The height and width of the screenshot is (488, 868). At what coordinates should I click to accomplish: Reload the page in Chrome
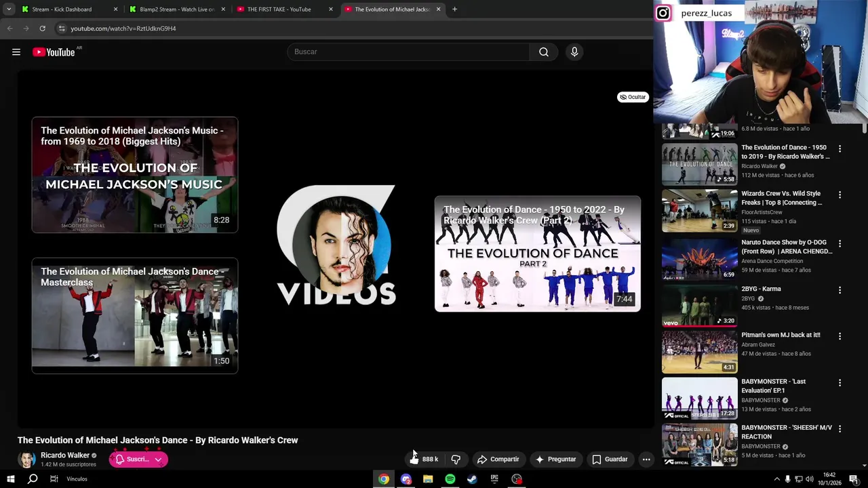42,28
